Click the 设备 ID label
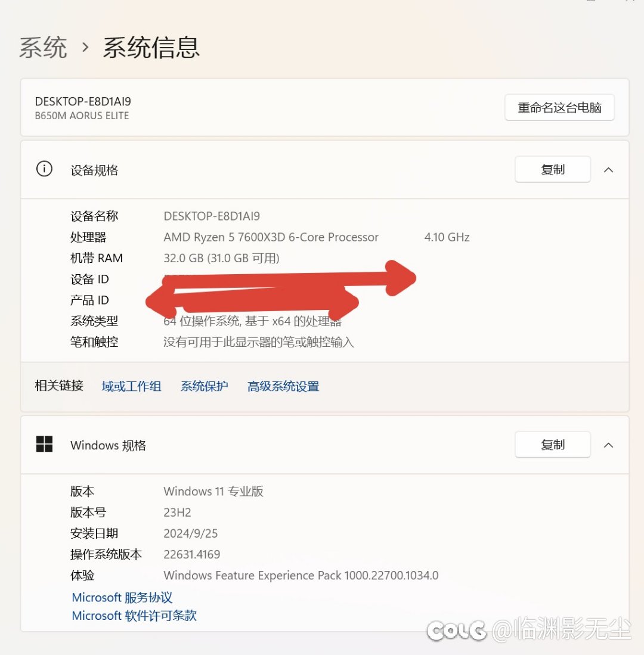 tap(89, 279)
